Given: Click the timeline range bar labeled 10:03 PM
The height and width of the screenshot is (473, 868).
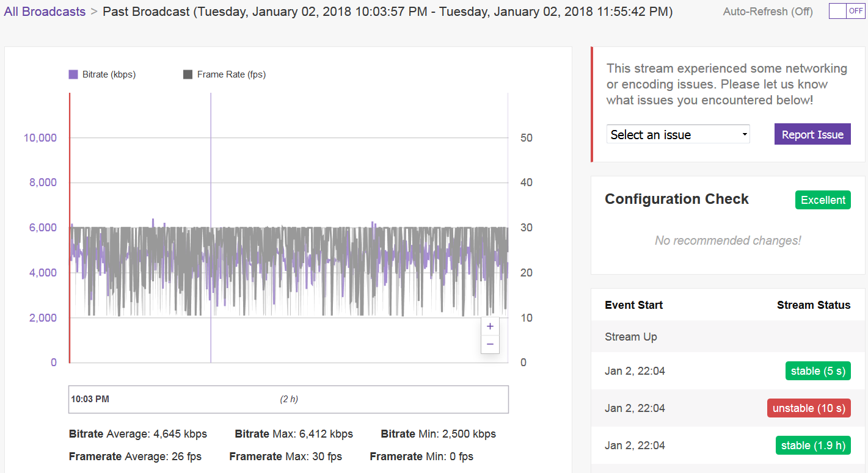Looking at the screenshot, I should (288, 399).
